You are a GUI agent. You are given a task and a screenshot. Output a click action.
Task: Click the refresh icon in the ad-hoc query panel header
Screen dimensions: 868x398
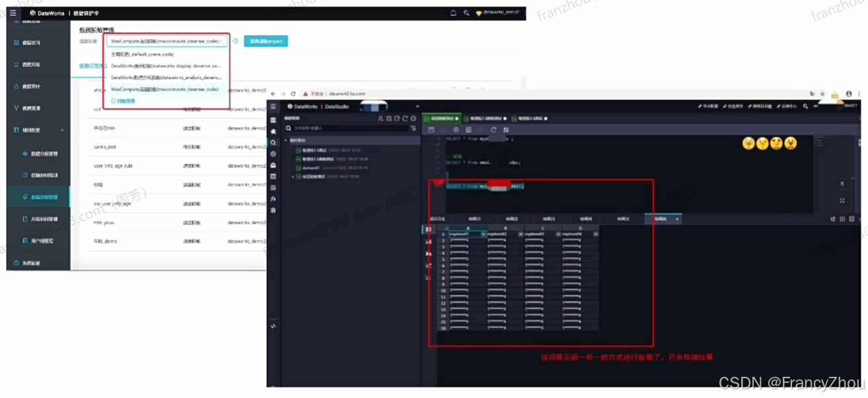click(x=405, y=118)
